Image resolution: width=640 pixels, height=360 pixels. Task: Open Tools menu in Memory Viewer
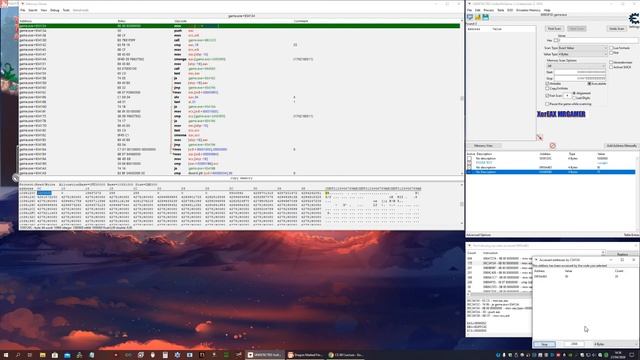(x=66, y=10)
